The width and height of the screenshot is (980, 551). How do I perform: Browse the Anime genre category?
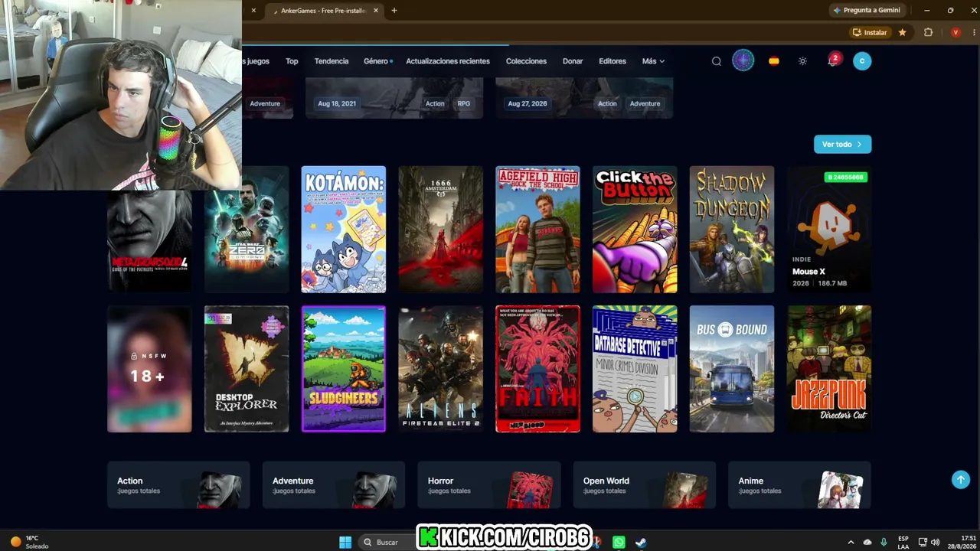coord(800,485)
